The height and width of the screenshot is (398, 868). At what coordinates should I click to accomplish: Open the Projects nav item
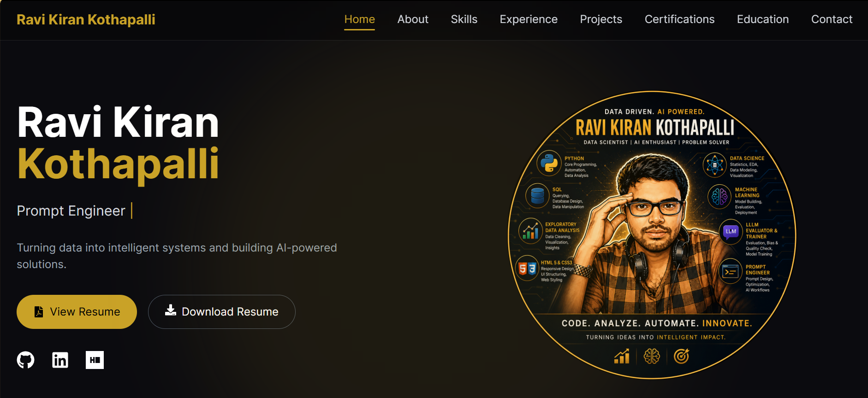click(601, 19)
